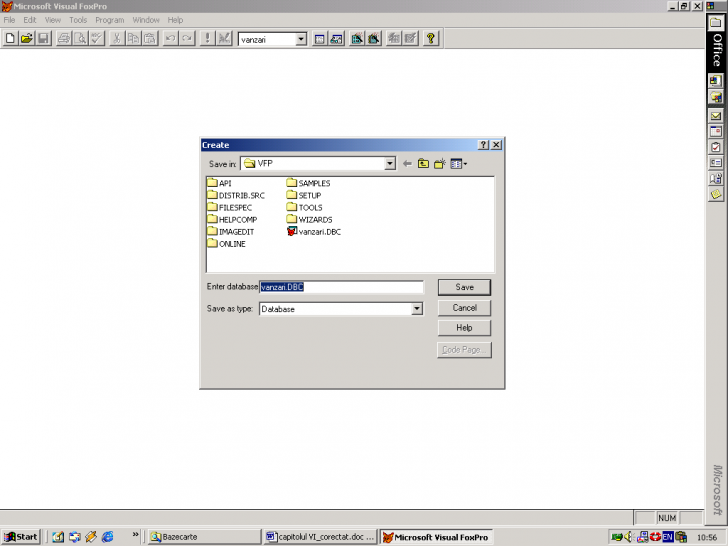This screenshot has height=546, width=728.
Task: Click the AutoReport Wizard toolbar icon
Action: [410, 39]
